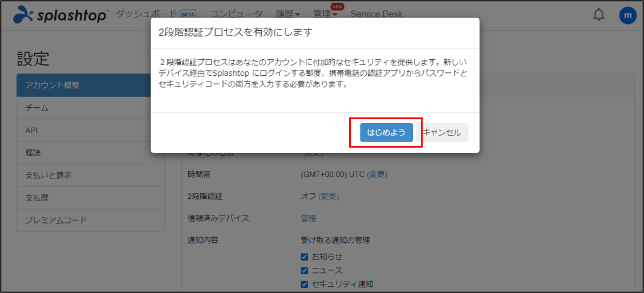This screenshot has height=293, width=644.
Task: Open プレミアムコード in the sidebar
Action: coord(90,221)
